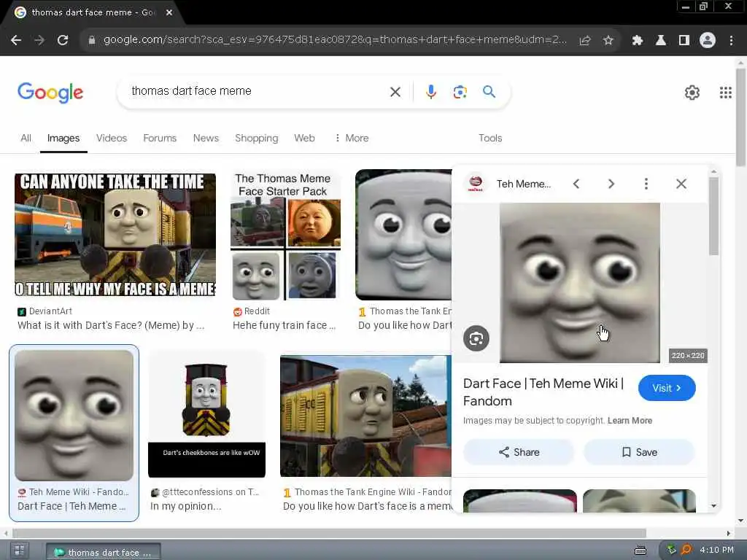Click the large preview Dart Face image

click(580, 283)
